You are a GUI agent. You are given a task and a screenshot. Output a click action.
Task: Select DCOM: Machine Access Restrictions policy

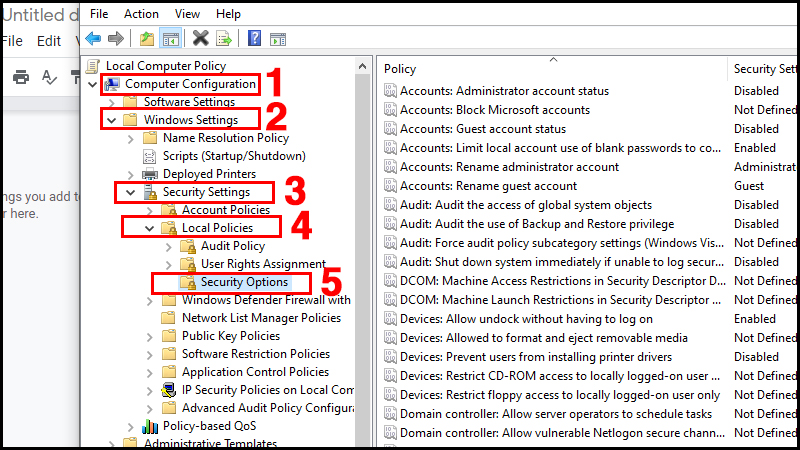[x=562, y=281]
